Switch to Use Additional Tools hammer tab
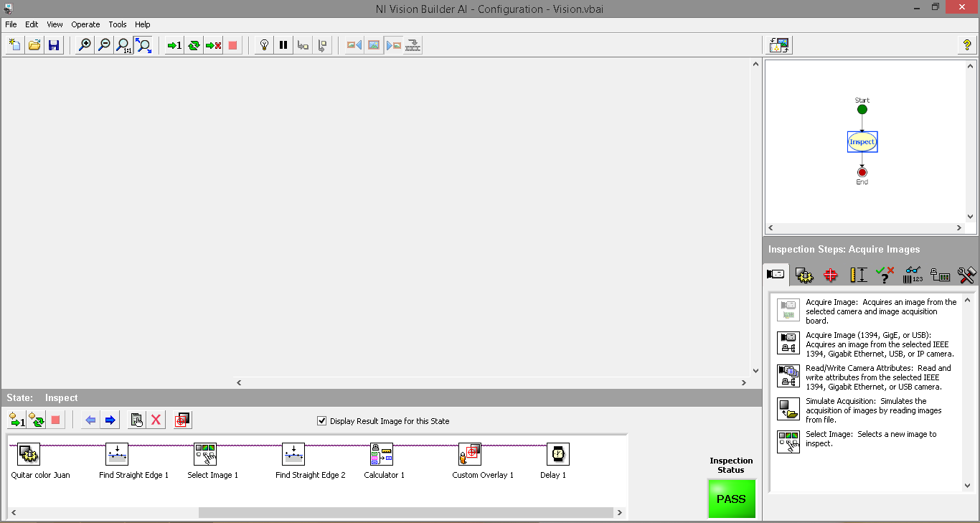The image size is (980, 523). (966, 275)
